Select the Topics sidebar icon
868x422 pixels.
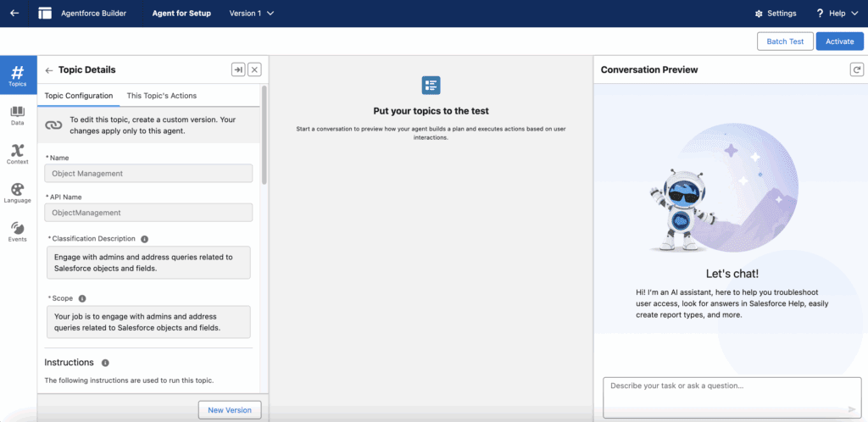tap(18, 75)
